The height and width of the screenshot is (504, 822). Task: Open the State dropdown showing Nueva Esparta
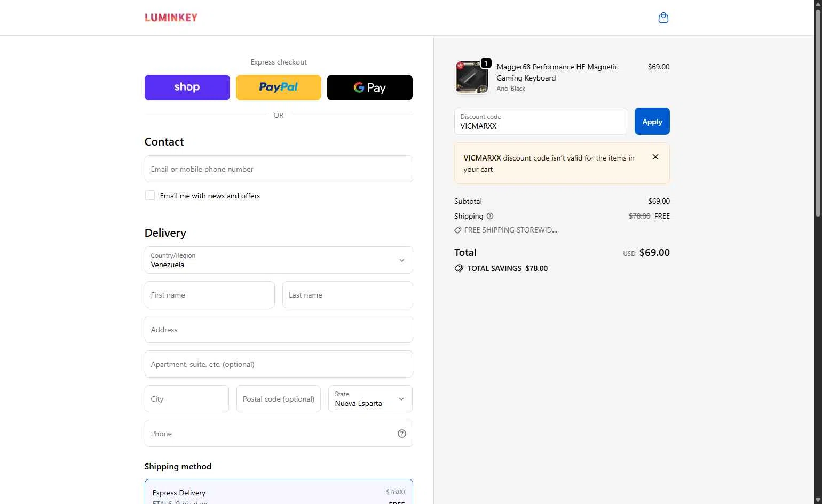click(370, 399)
